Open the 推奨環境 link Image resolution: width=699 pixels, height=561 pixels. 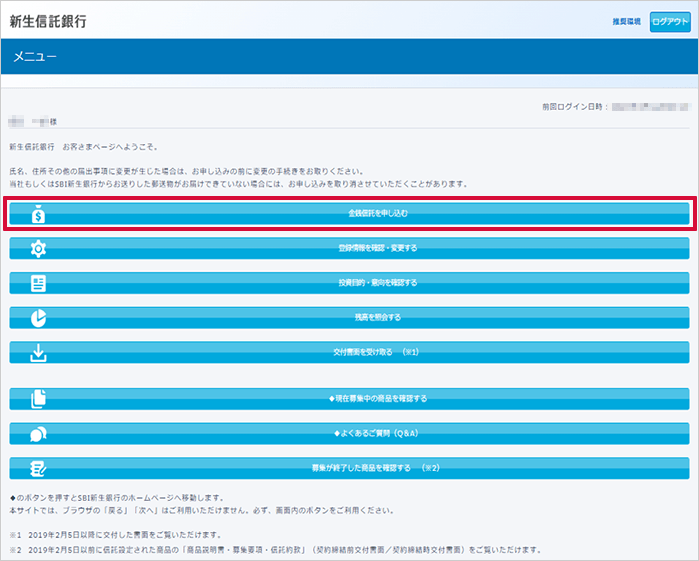pyautogui.click(x=626, y=21)
